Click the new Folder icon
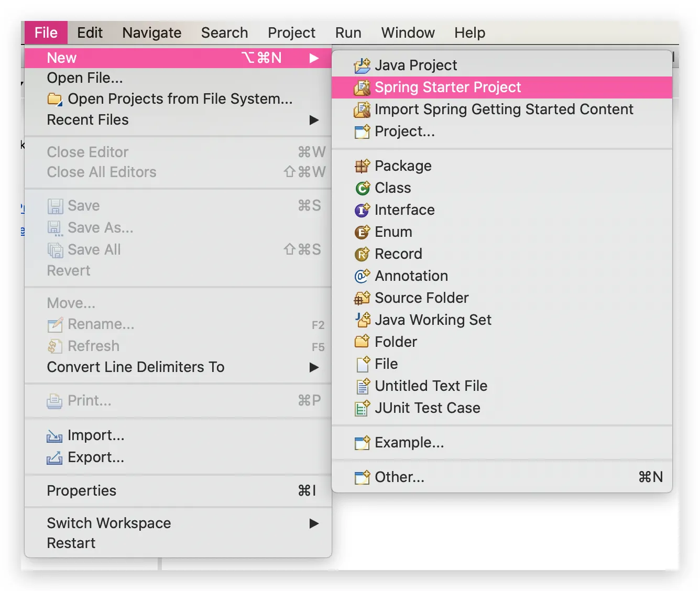700x591 pixels. [x=362, y=342]
